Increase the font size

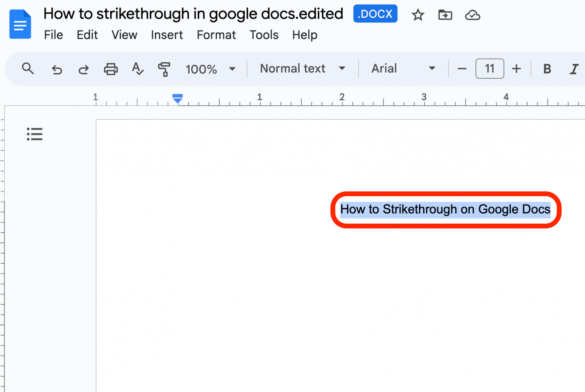point(516,69)
